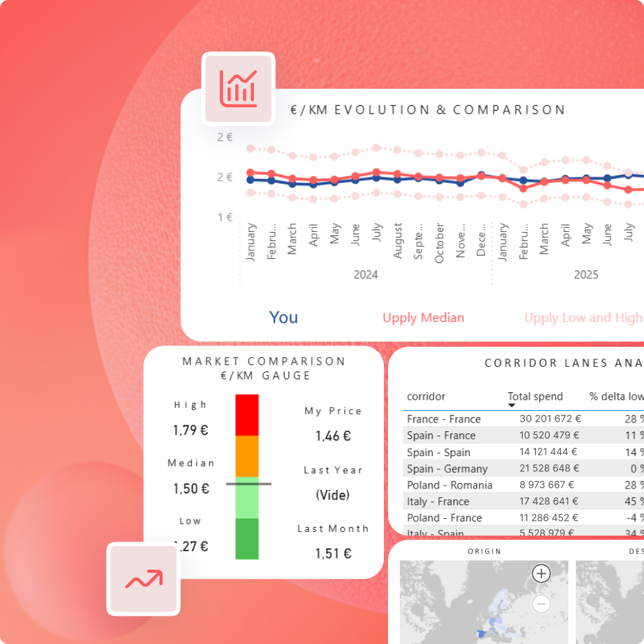The image size is (644, 644).
Task: Click the 2024 year axis label
Action: [365, 275]
